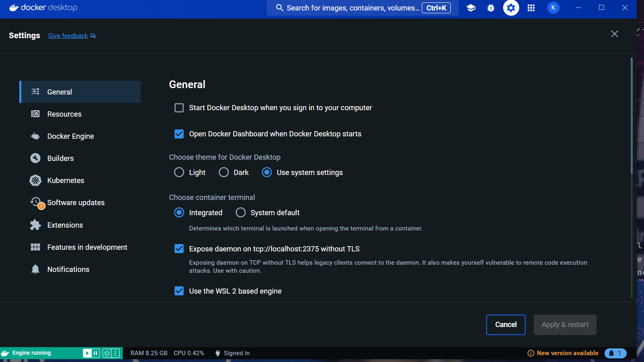Click the engine power button icon
644x362 pixels.
coord(107,353)
